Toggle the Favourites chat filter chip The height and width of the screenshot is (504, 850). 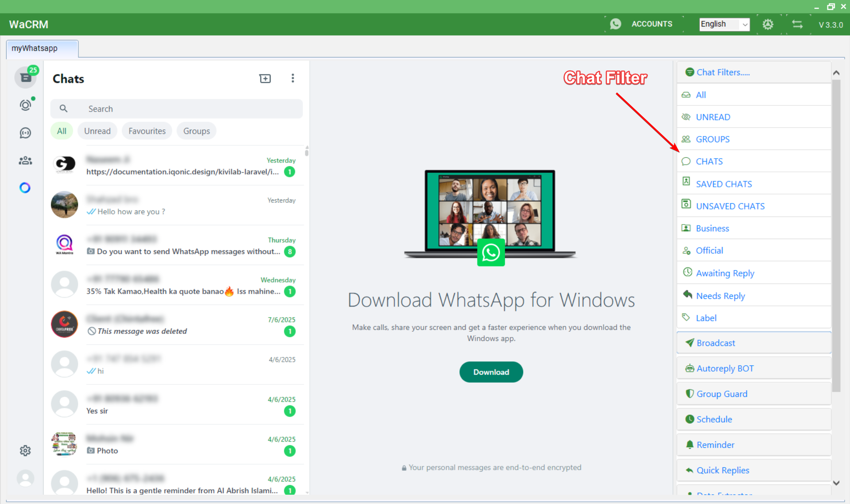click(x=147, y=131)
